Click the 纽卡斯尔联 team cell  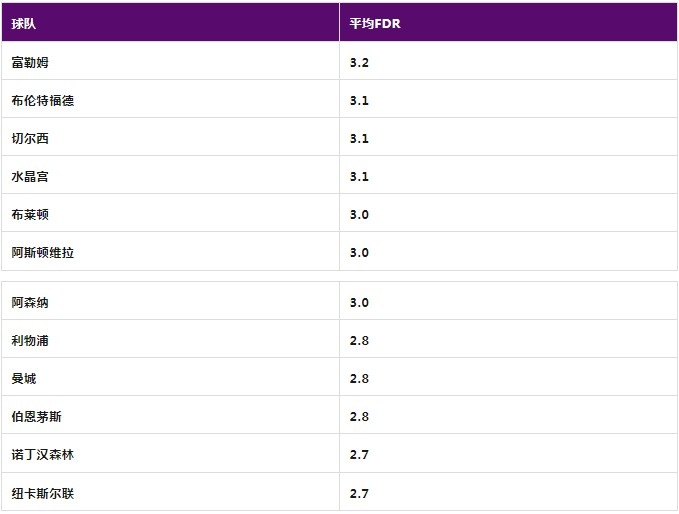(x=43, y=492)
